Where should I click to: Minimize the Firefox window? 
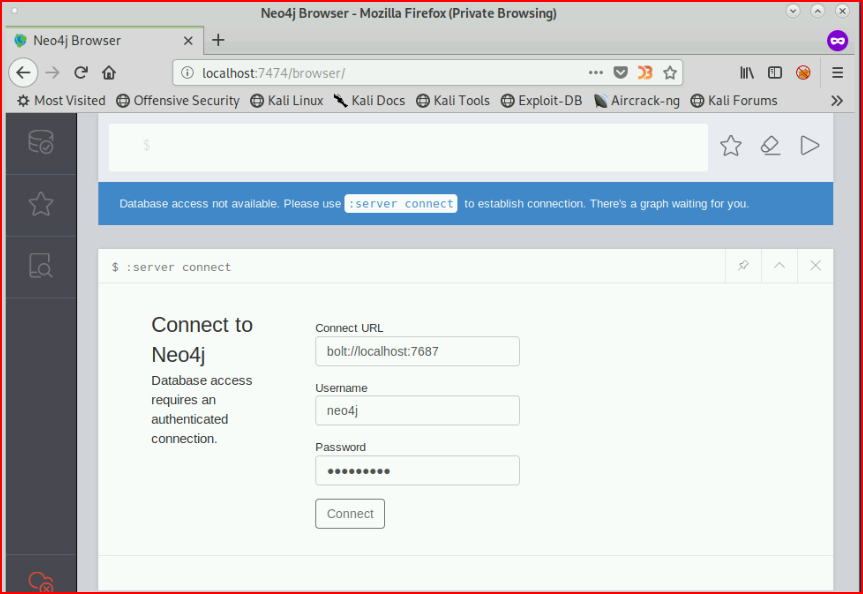click(x=793, y=10)
